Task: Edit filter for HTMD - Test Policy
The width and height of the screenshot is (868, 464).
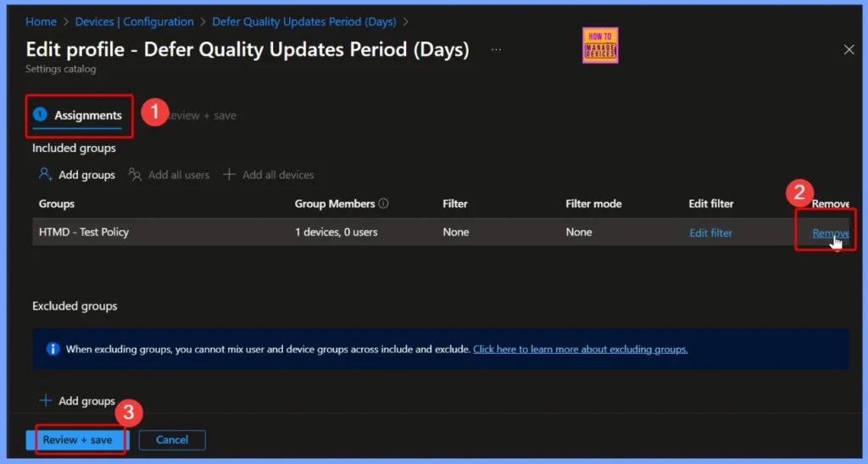Action: pos(710,232)
